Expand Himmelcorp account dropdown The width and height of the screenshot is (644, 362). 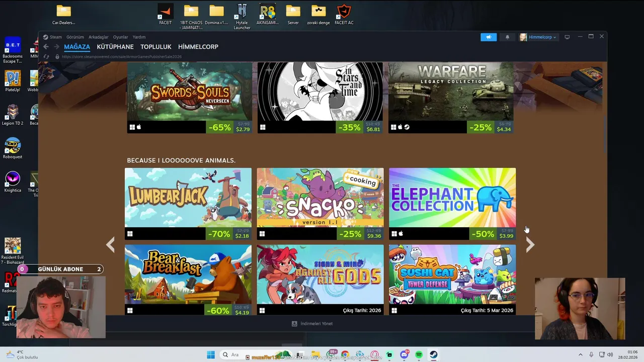(555, 37)
